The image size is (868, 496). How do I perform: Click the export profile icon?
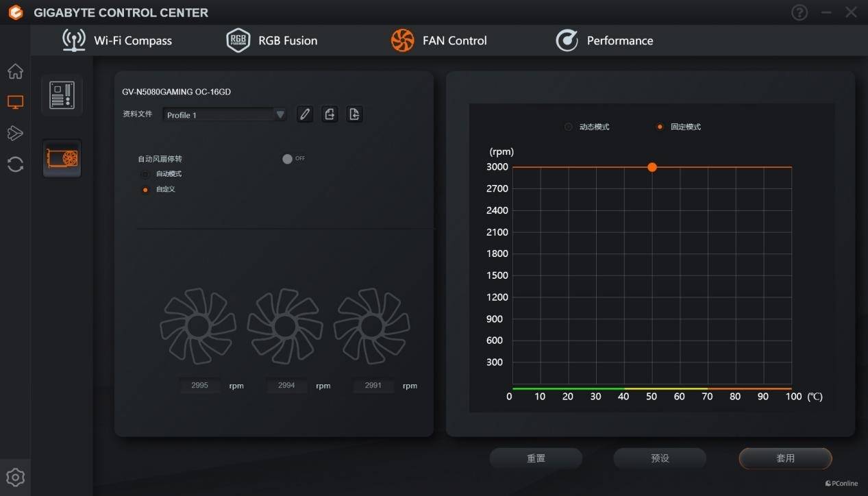point(330,114)
